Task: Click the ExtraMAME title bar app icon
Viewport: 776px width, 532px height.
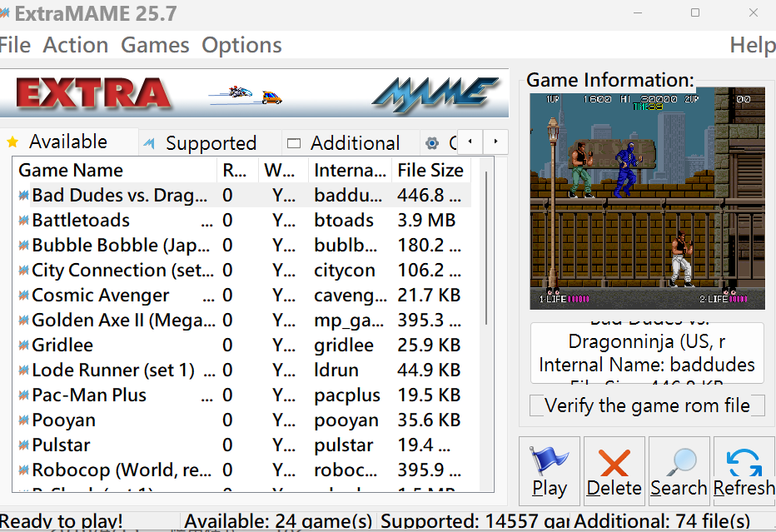Action: click(x=4, y=13)
